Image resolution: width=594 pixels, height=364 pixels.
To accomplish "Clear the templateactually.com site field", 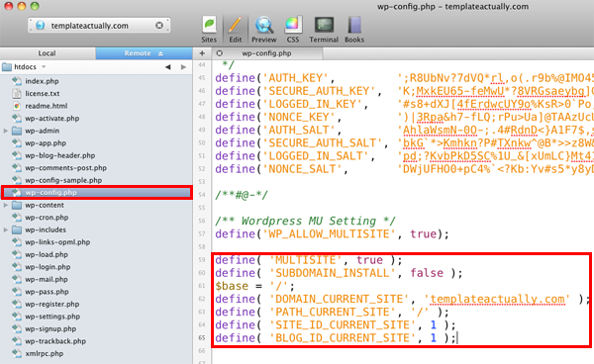I will pos(159,26).
